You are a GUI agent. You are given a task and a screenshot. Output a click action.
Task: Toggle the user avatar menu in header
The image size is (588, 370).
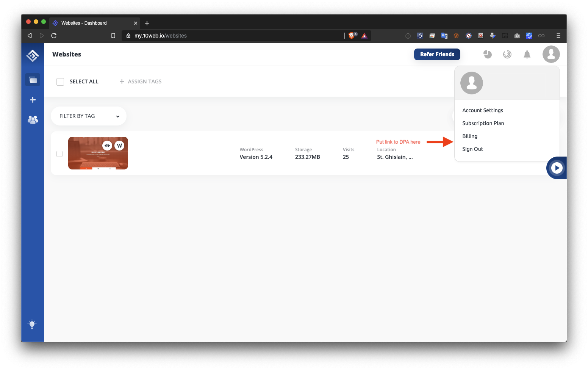(x=551, y=55)
